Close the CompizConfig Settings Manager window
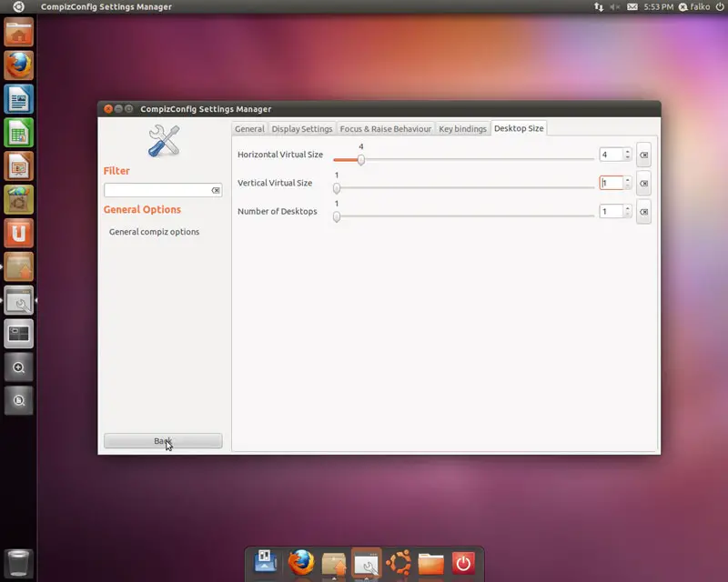 108,108
